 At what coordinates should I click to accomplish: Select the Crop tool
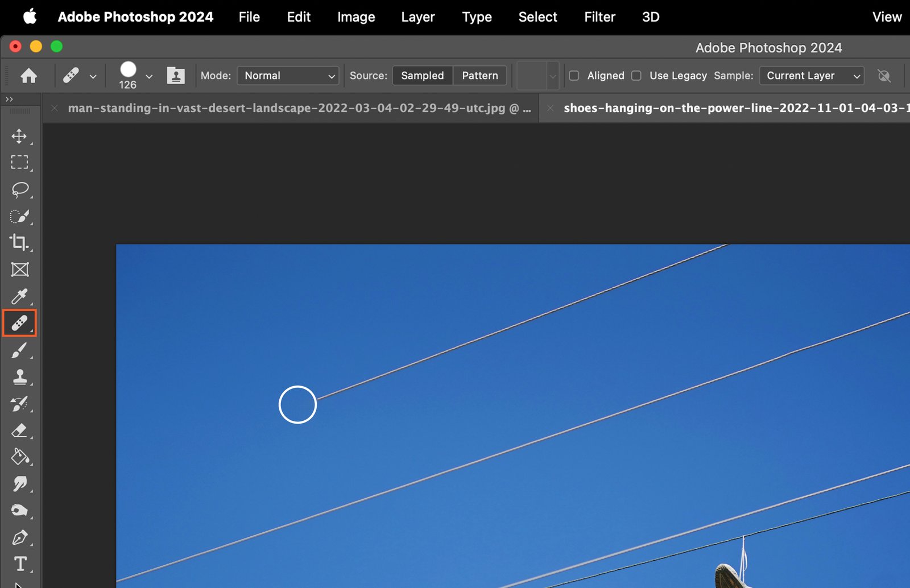[19, 242]
